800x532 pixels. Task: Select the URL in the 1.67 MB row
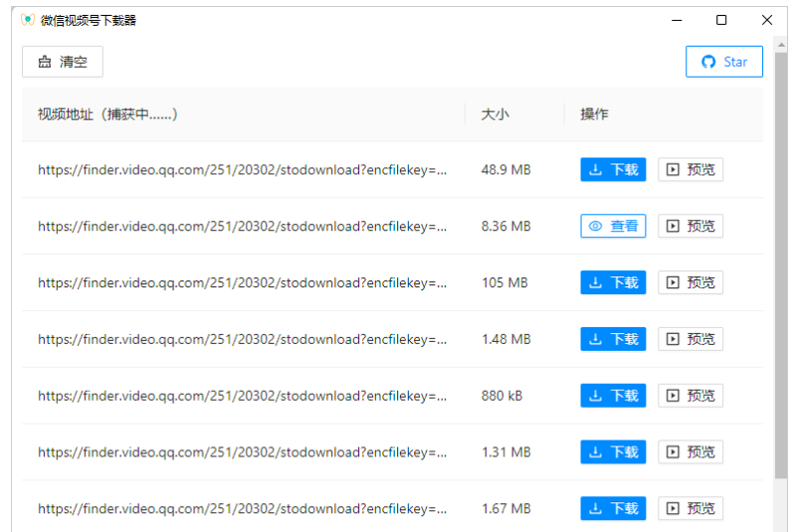click(243, 509)
